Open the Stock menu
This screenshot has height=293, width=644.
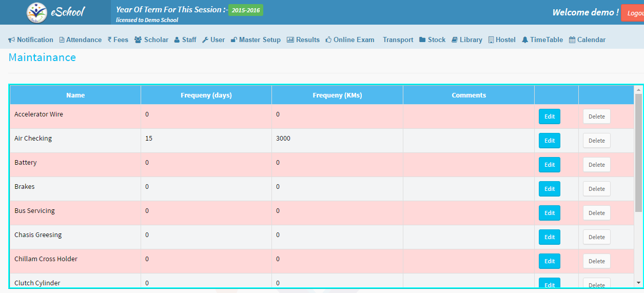432,40
